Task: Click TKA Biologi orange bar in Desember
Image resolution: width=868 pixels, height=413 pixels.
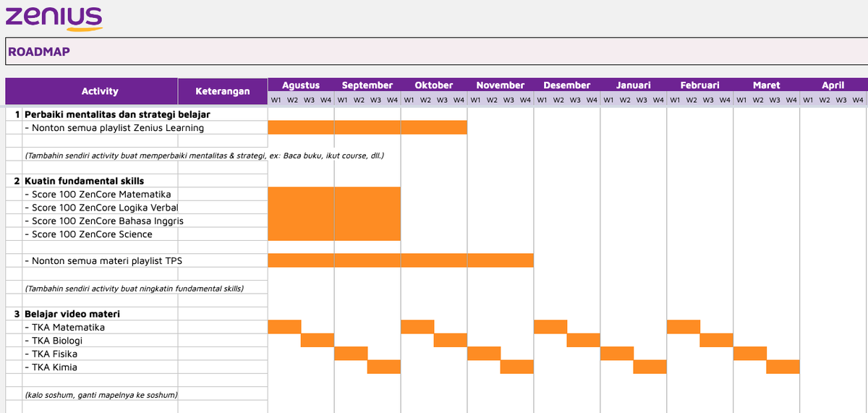Action: click(x=584, y=341)
